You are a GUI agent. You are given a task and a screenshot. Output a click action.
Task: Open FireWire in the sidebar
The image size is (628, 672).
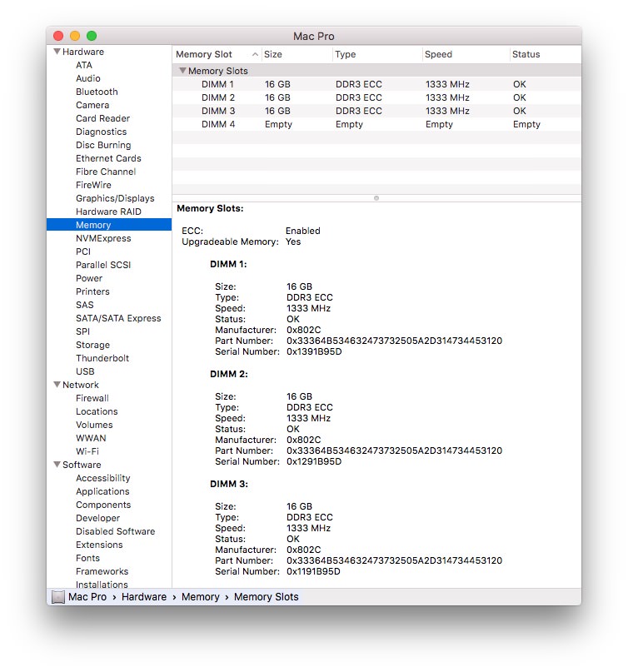pyautogui.click(x=93, y=185)
